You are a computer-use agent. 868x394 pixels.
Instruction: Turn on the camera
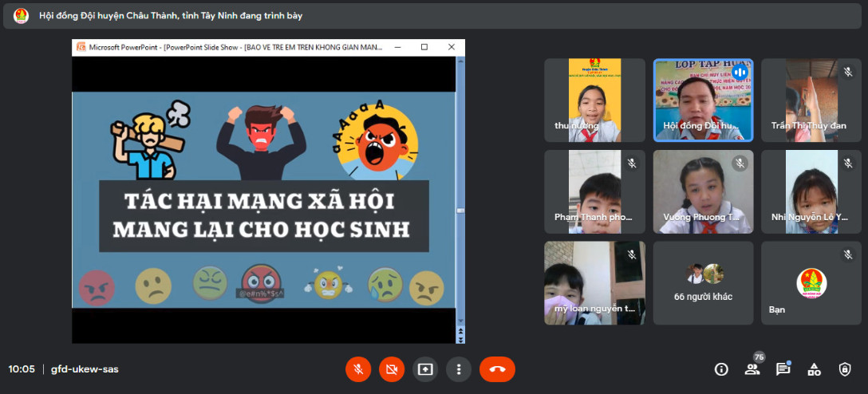click(x=392, y=369)
